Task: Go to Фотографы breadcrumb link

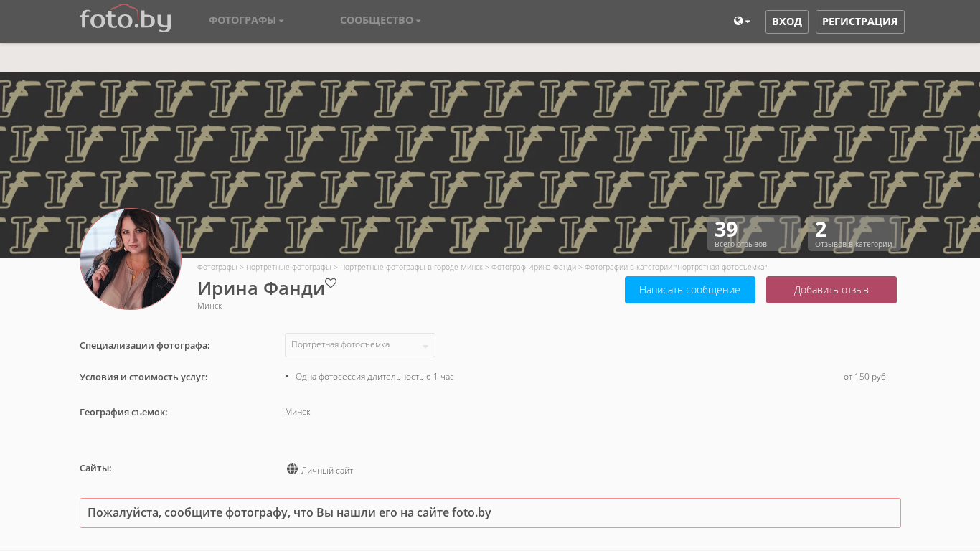Action: click(217, 267)
